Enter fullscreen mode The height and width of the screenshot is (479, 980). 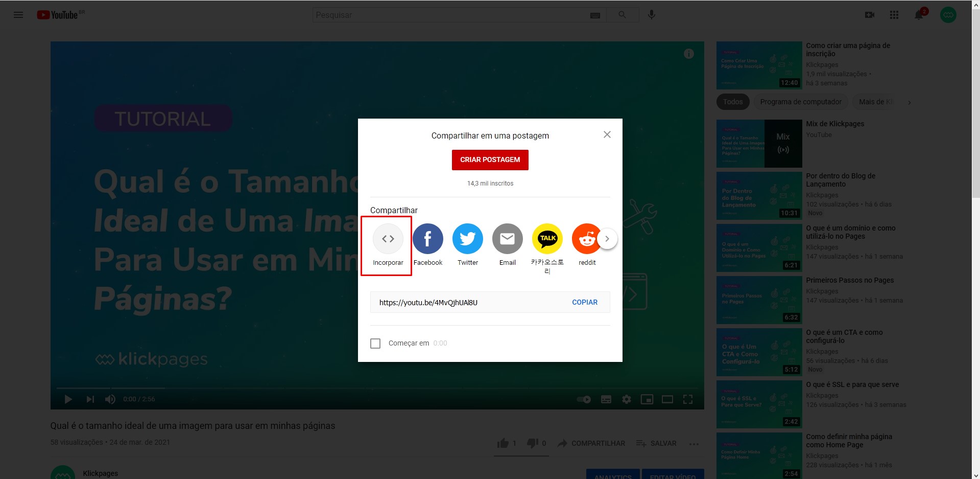pyautogui.click(x=688, y=399)
